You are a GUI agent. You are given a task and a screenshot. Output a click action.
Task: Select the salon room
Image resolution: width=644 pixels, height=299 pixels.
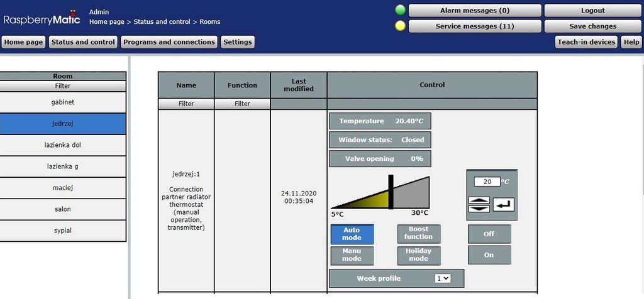[x=63, y=209]
